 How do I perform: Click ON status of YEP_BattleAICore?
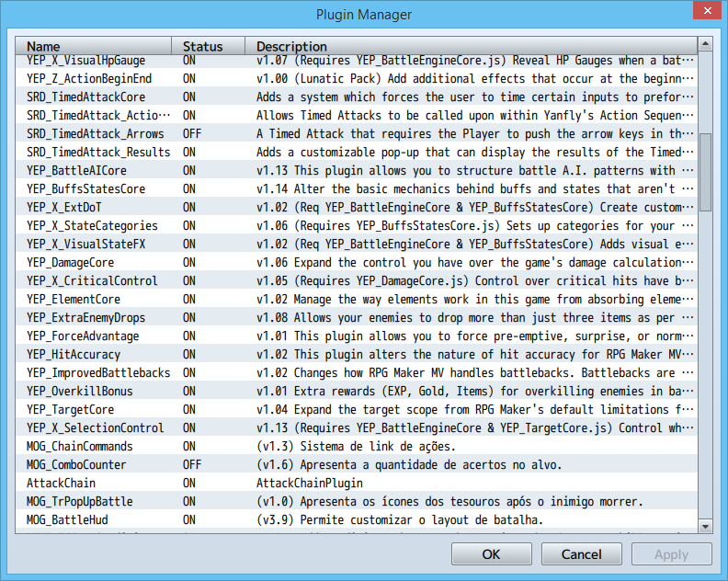tap(189, 170)
